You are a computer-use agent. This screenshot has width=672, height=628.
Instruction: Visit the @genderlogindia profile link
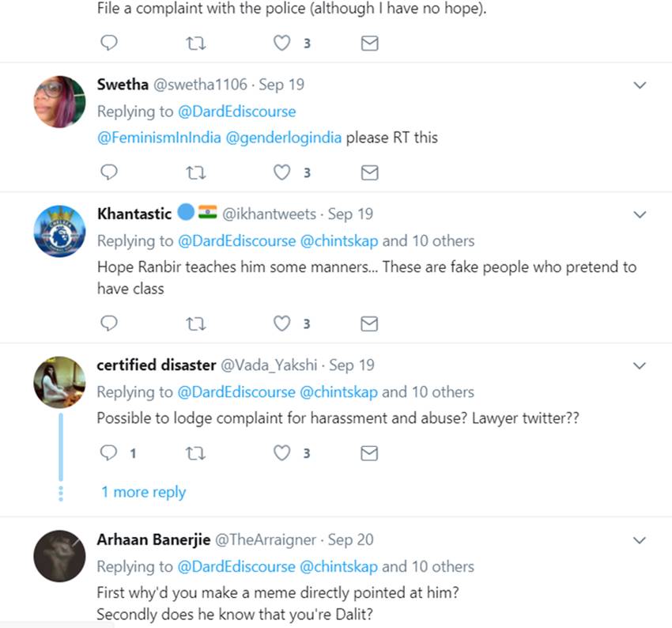pos(285,138)
